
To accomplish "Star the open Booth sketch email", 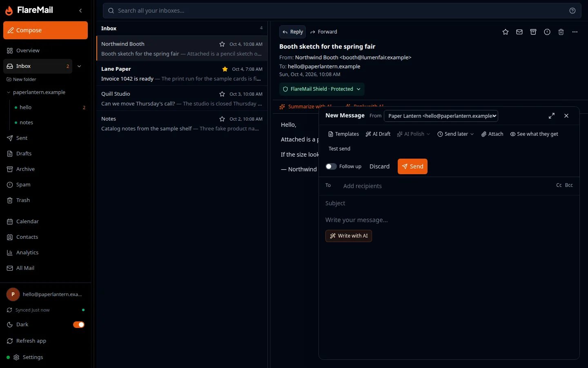I will (506, 32).
